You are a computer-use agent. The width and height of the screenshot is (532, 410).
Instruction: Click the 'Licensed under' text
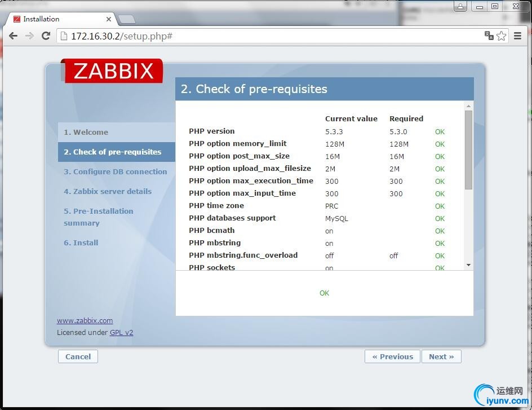click(x=82, y=333)
